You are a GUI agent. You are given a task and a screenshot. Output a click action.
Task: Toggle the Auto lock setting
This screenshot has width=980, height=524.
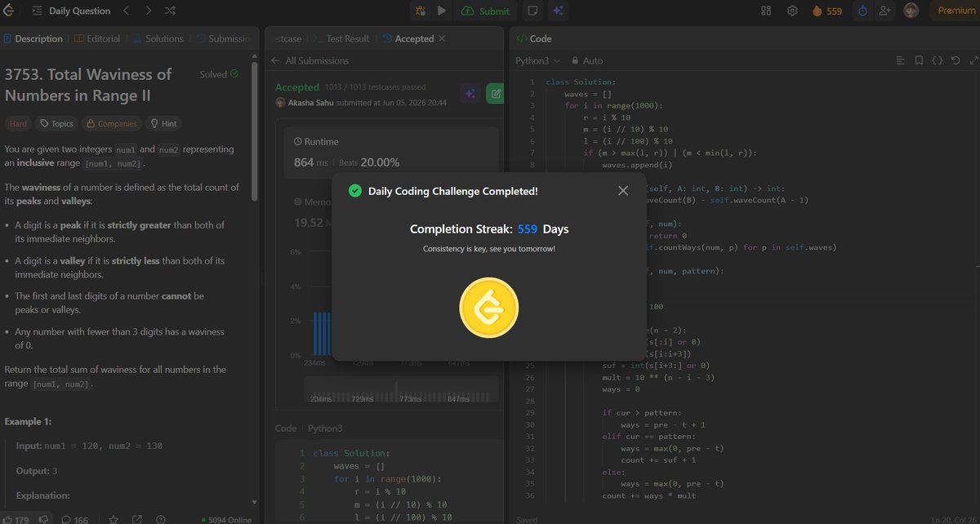tap(587, 60)
